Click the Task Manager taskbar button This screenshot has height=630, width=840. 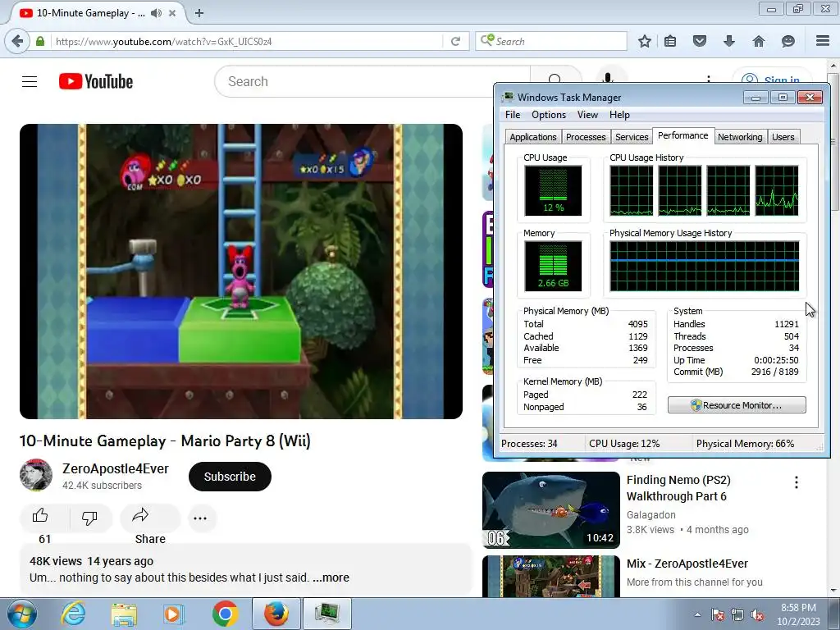pos(327,614)
